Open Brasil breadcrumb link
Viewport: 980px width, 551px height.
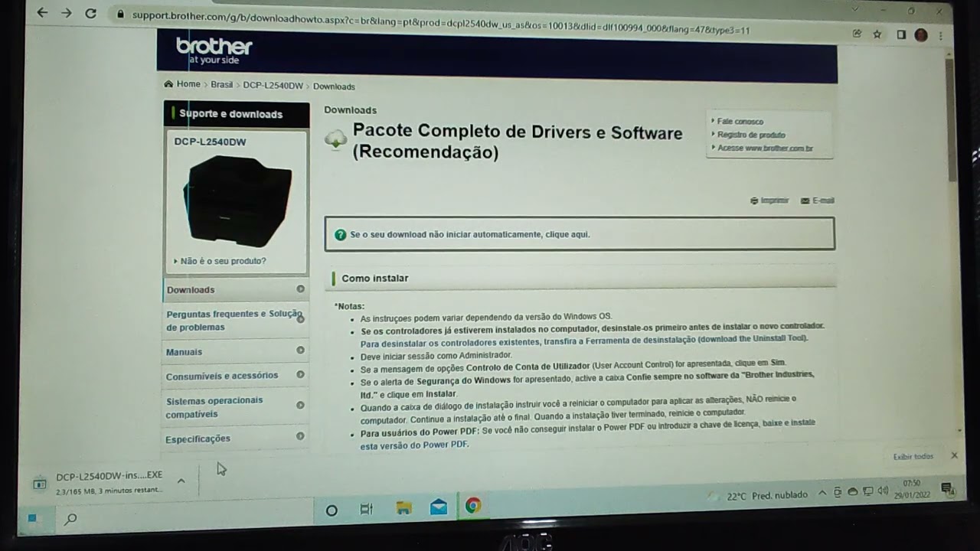[222, 85]
